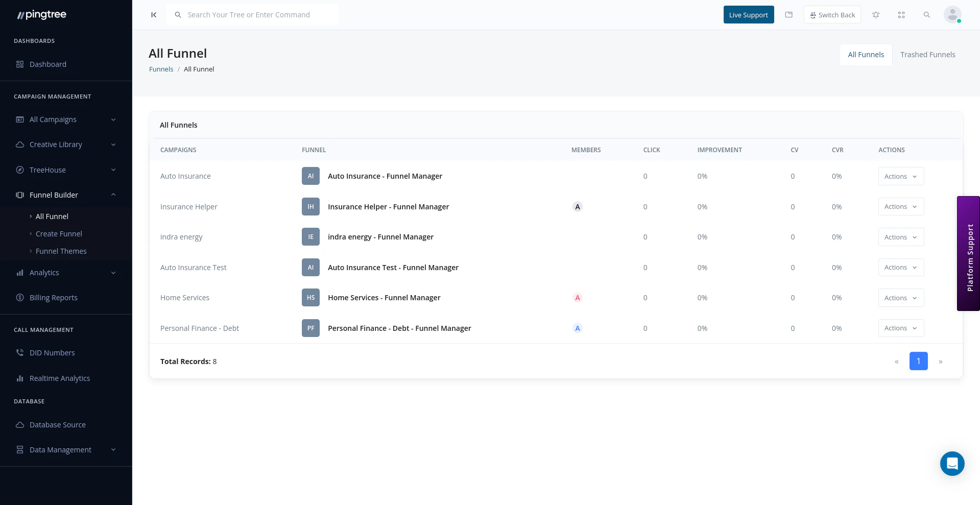Open the TreeHouse section
Image resolution: width=980 pixels, height=505 pixels.
click(47, 170)
